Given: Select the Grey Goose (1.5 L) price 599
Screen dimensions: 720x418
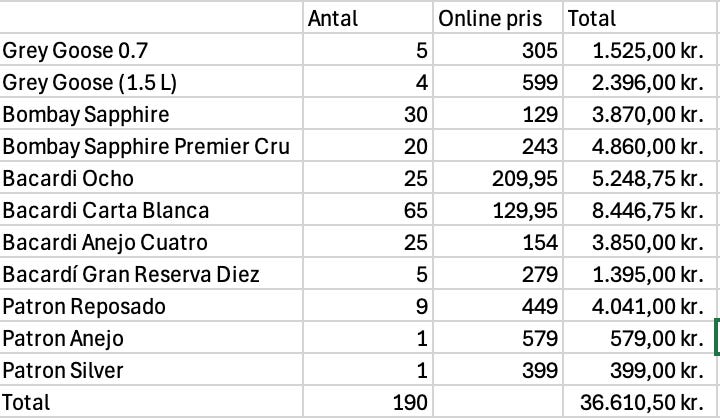Looking at the screenshot, I should click(498, 82).
